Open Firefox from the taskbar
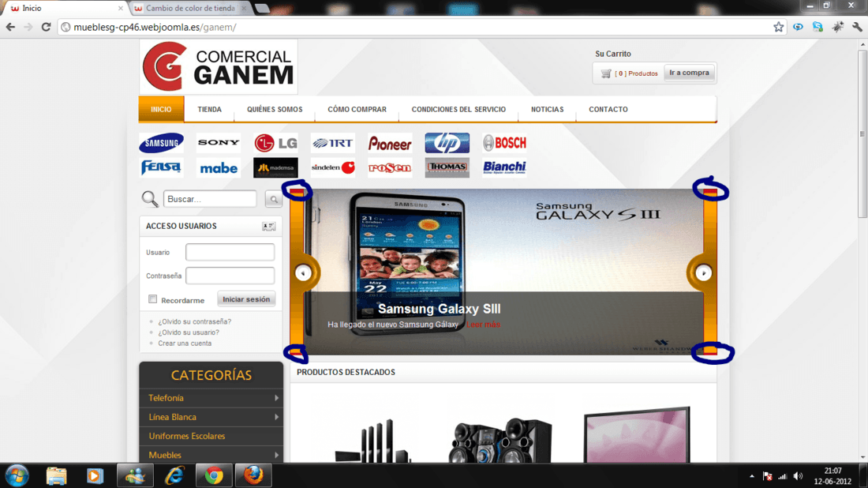 click(x=253, y=475)
